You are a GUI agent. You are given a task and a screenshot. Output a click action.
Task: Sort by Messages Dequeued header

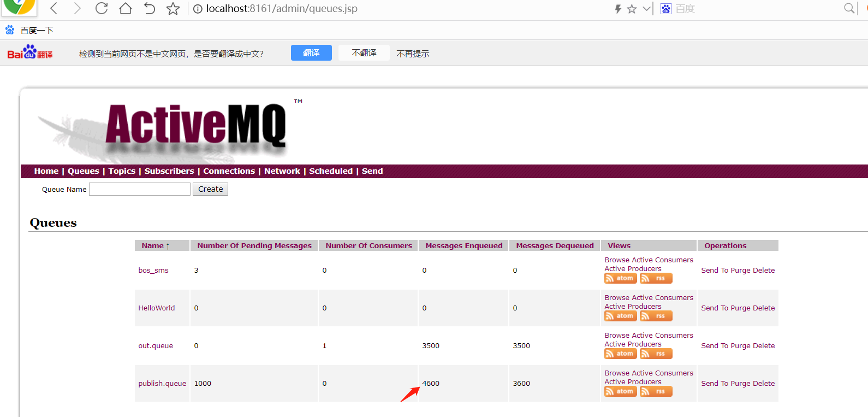tap(555, 246)
